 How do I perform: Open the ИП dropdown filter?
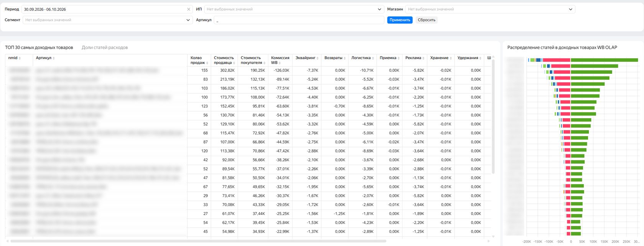coord(294,9)
